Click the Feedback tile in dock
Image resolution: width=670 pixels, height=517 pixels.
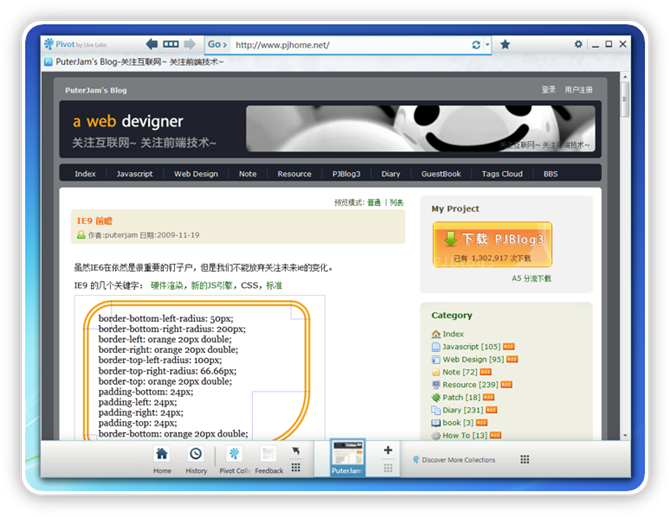tap(269, 458)
